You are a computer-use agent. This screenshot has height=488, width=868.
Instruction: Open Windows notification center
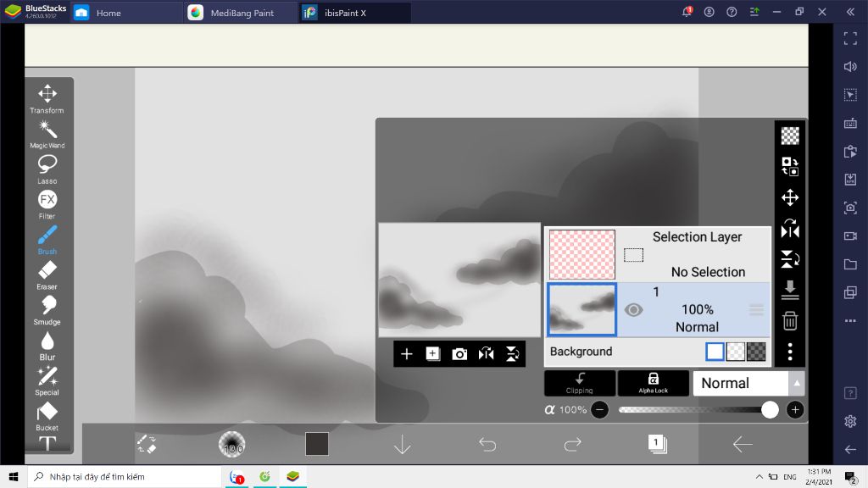point(850,476)
